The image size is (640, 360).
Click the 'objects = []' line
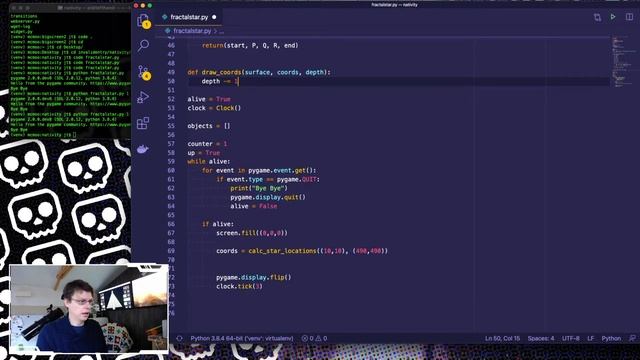[x=209, y=126]
